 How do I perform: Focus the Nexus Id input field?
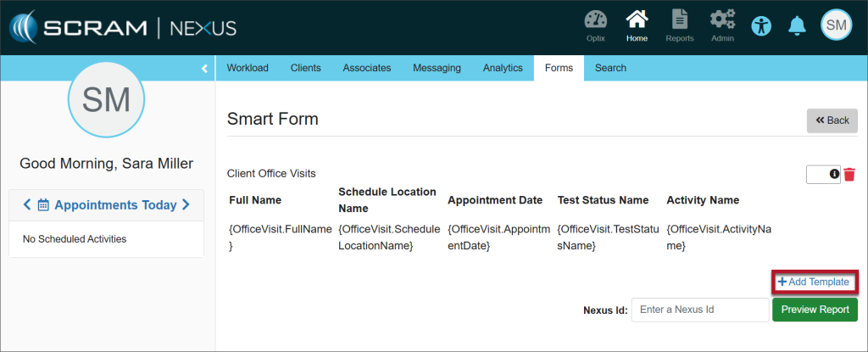[x=687, y=310]
